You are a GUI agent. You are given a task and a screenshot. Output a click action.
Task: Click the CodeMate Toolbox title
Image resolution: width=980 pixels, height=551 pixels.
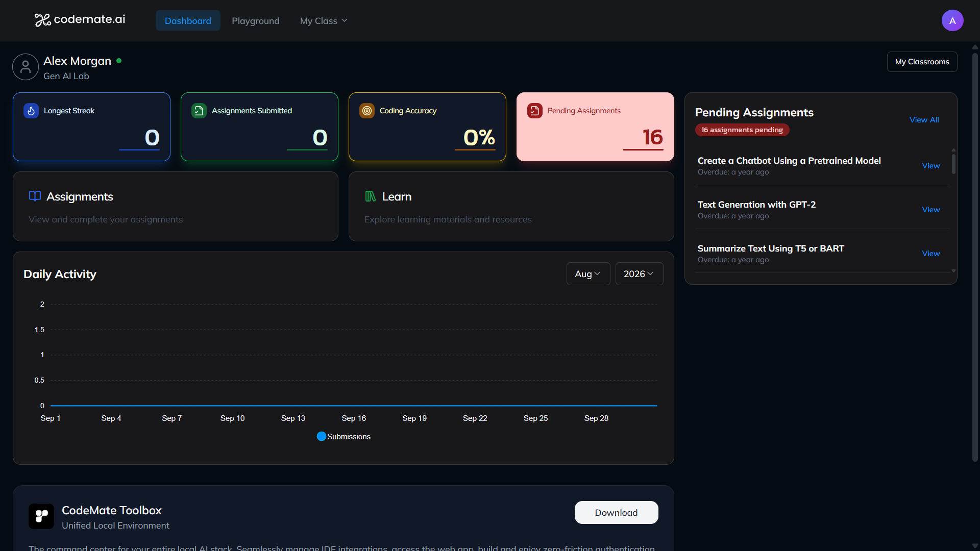point(112,510)
